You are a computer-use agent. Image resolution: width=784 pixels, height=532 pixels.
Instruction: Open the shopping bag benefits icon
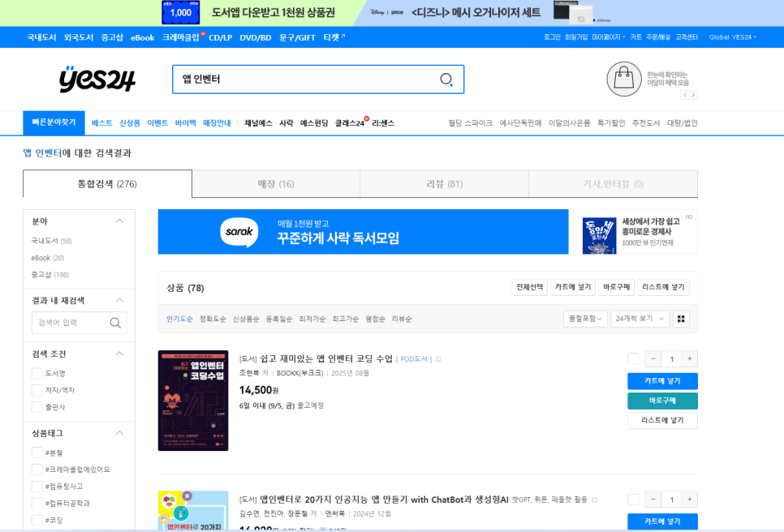(x=623, y=79)
